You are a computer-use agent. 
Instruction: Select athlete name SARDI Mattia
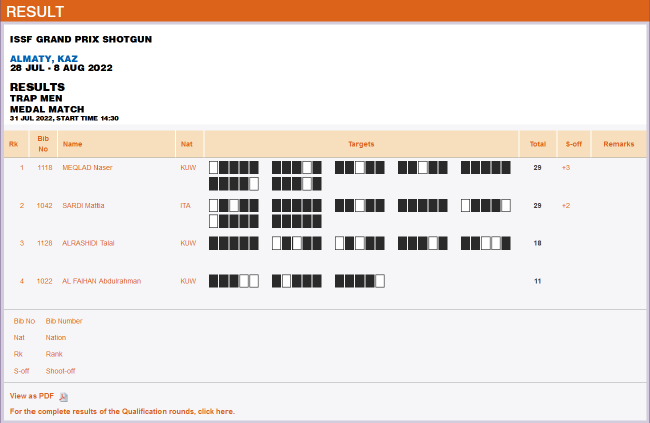coord(83,206)
